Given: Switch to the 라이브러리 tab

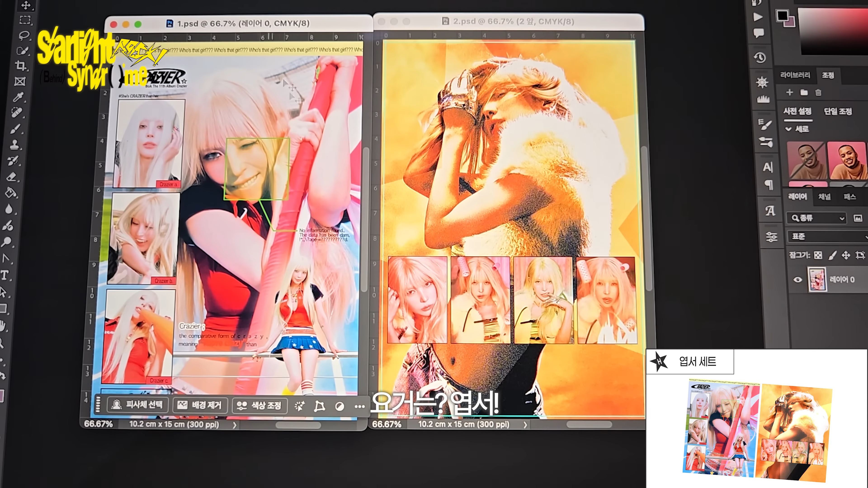Looking at the screenshot, I should coord(795,75).
